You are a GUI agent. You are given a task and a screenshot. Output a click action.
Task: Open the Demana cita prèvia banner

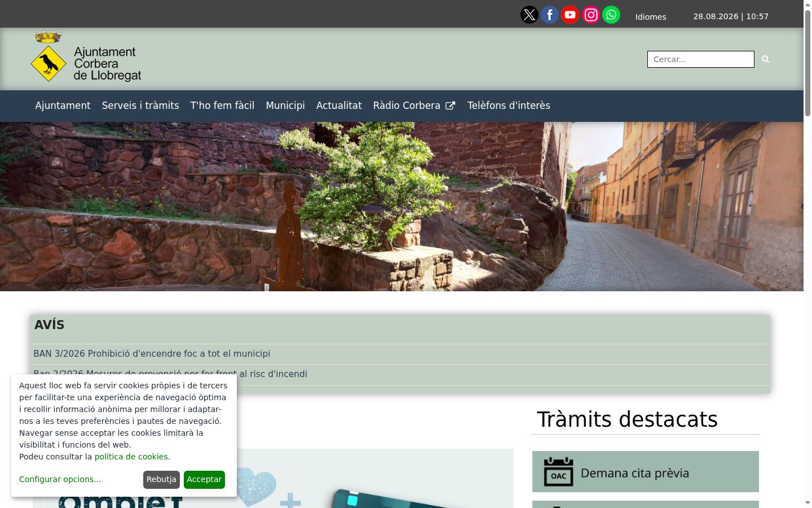[646, 472]
